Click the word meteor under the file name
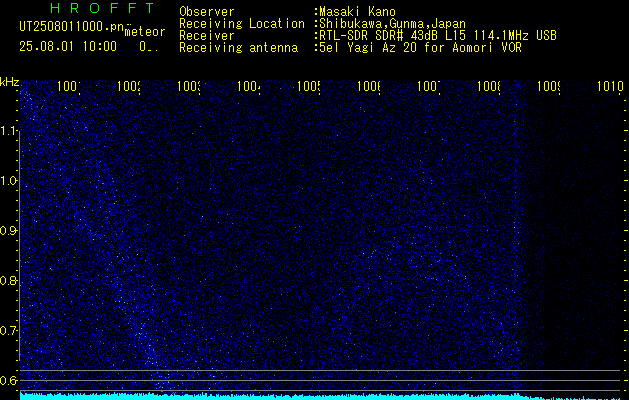The height and width of the screenshot is (400, 629). point(145,32)
